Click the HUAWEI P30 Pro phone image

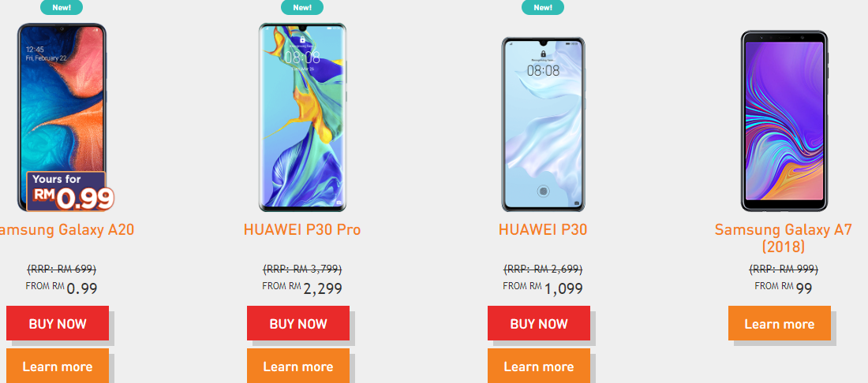(x=302, y=117)
